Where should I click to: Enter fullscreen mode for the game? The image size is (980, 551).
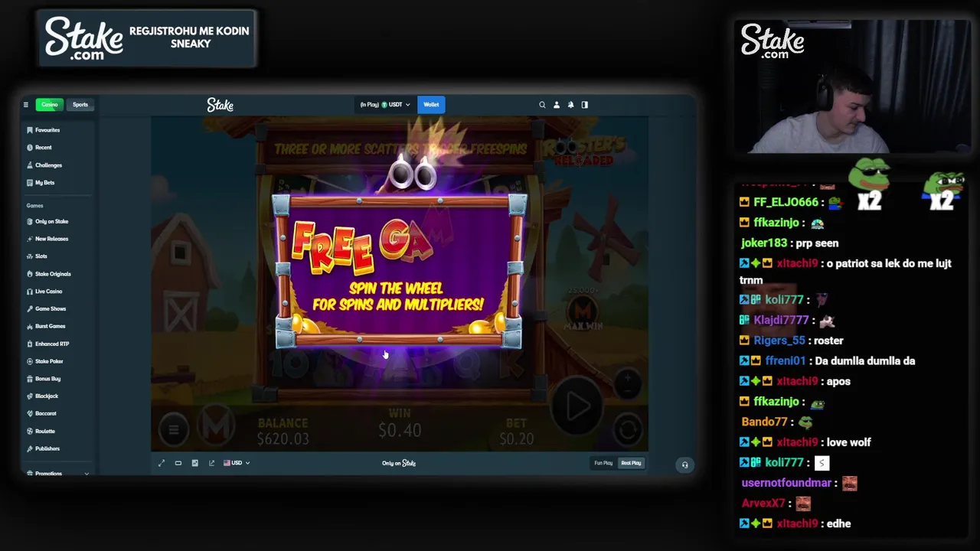[x=162, y=463]
